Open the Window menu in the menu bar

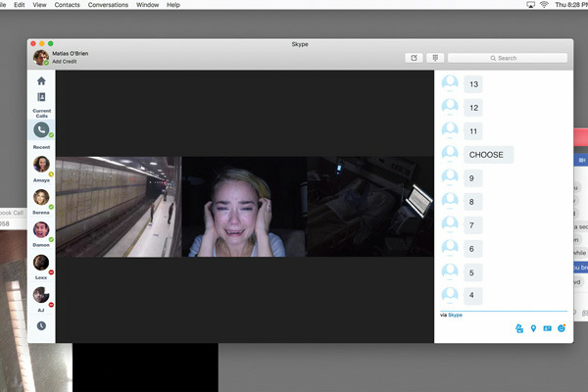point(149,5)
